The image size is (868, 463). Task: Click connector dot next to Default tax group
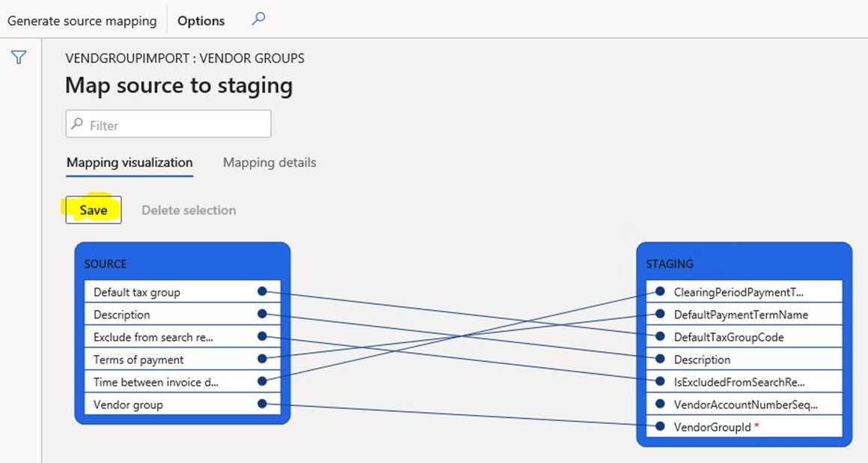point(262,291)
